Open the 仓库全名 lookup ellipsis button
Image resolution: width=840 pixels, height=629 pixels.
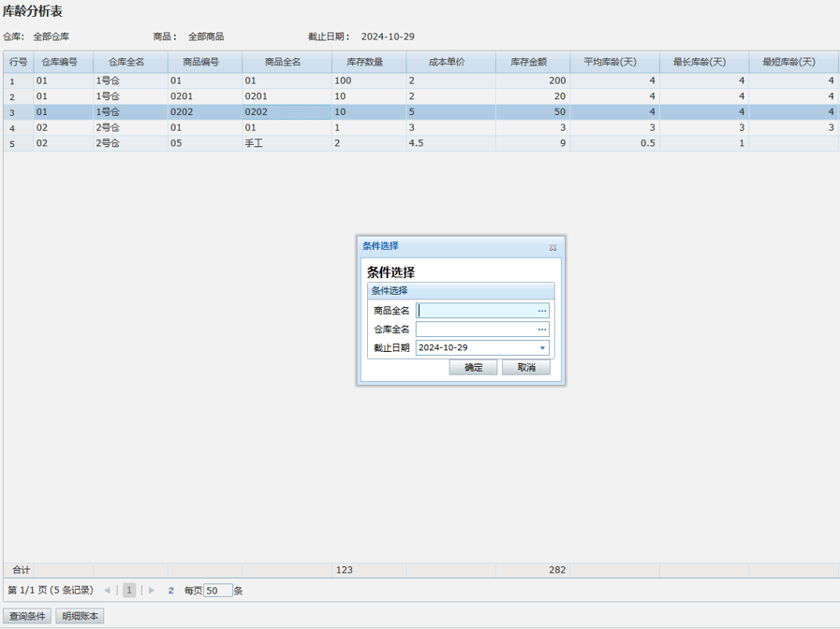(x=542, y=329)
